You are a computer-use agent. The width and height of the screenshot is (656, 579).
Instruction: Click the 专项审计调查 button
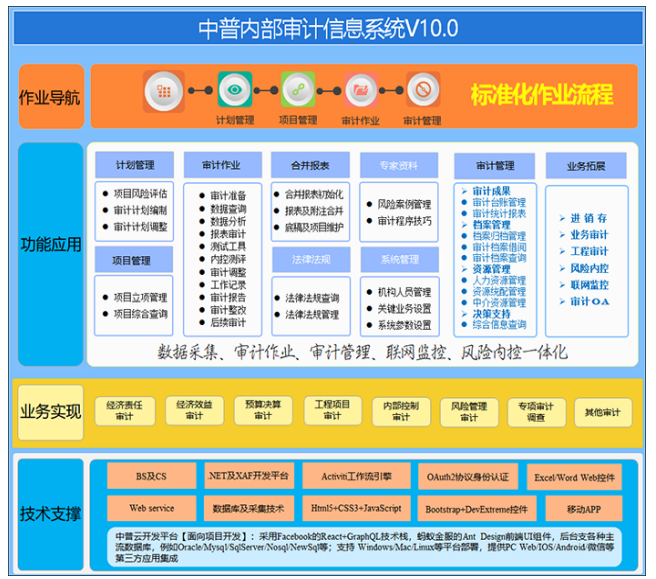[536, 412]
